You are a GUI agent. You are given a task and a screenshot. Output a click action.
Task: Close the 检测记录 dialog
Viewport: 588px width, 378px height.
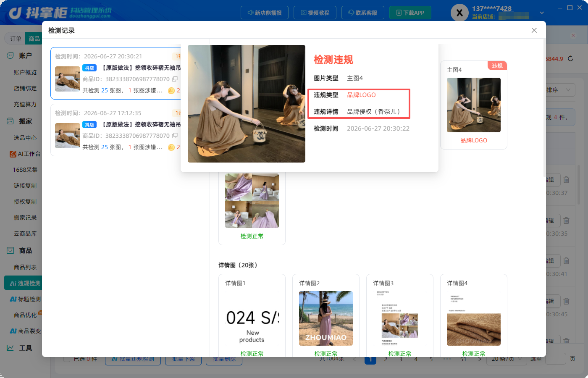[534, 30]
